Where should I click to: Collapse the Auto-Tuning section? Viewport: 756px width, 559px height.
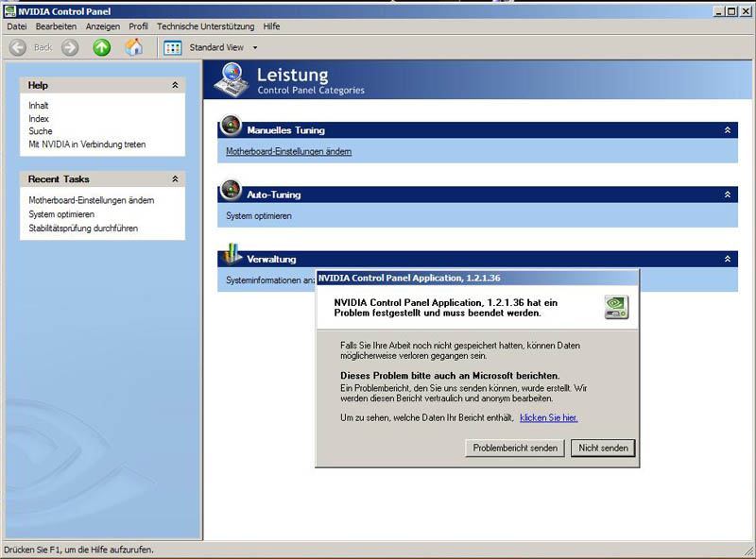728,195
